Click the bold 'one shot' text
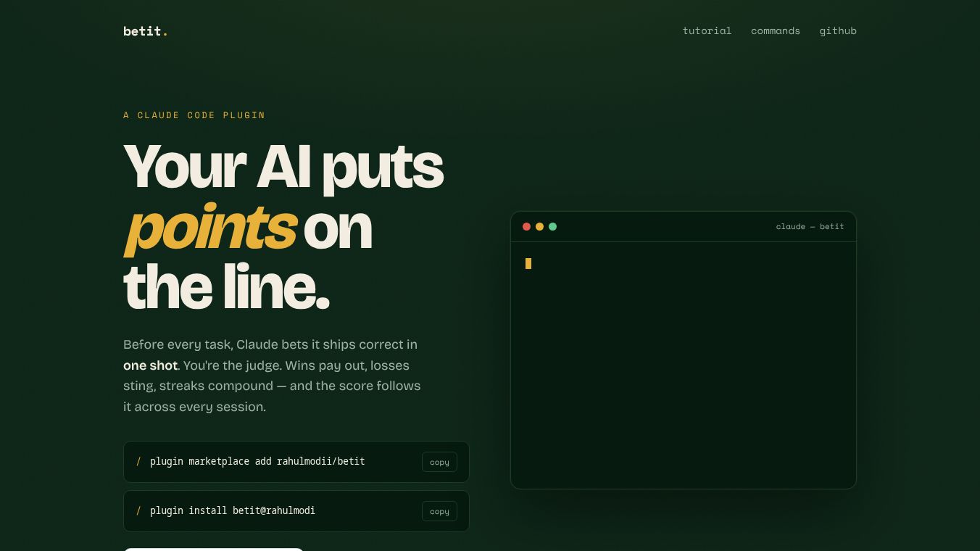This screenshot has height=551, width=980. [150, 365]
